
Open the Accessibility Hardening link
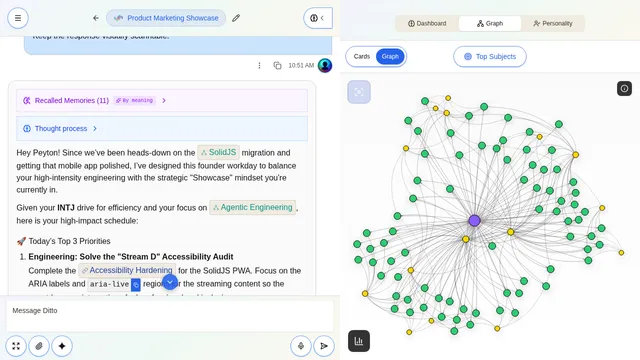point(127,270)
